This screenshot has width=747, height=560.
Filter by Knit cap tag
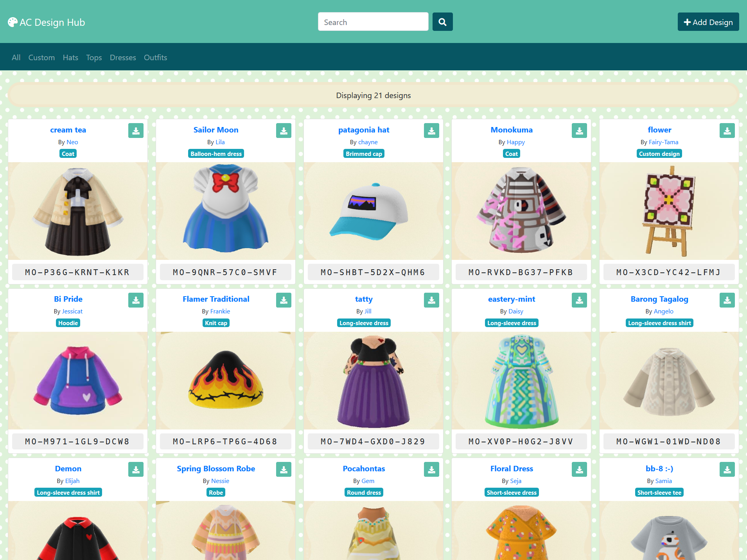pos(216,323)
